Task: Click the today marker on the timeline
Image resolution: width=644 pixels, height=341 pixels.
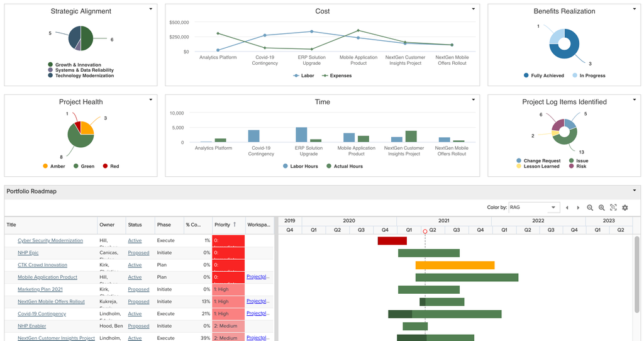Action: tap(425, 232)
